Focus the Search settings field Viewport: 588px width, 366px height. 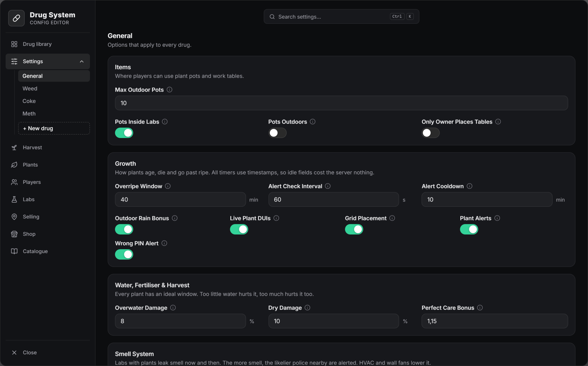coord(341,16)
